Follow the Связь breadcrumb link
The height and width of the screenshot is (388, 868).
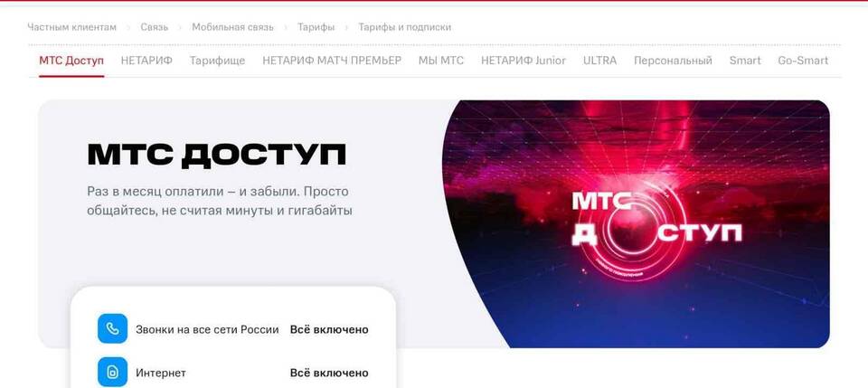point(155,27)
